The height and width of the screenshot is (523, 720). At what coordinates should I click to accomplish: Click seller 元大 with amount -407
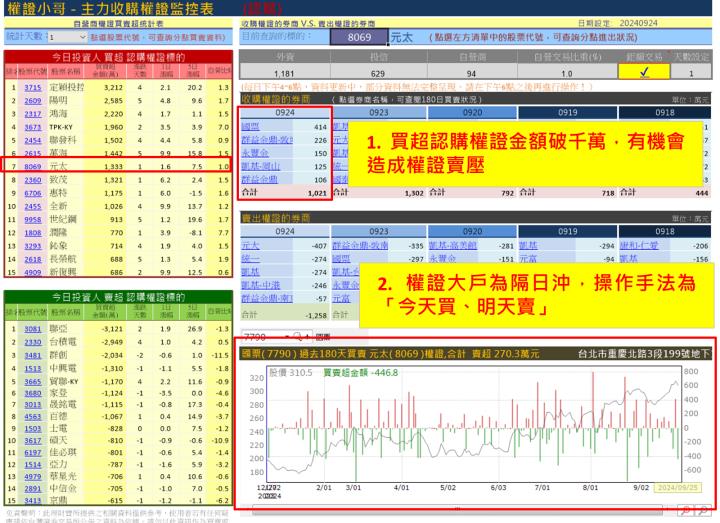pos(251,246)
